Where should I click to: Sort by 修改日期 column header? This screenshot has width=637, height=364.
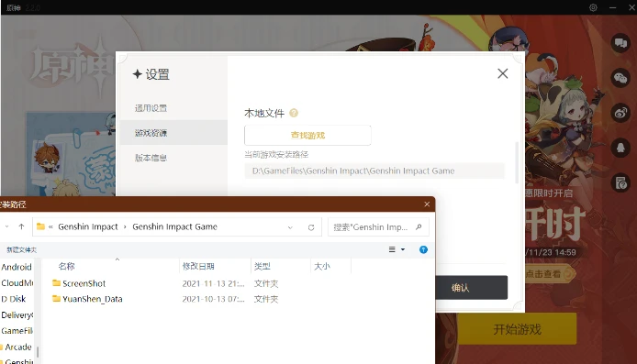click(x=198, y=266)
